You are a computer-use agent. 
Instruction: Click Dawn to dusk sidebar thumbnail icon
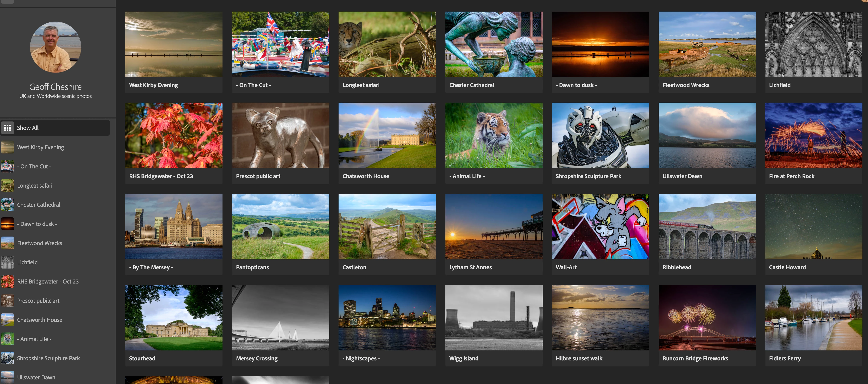[7, 224]
